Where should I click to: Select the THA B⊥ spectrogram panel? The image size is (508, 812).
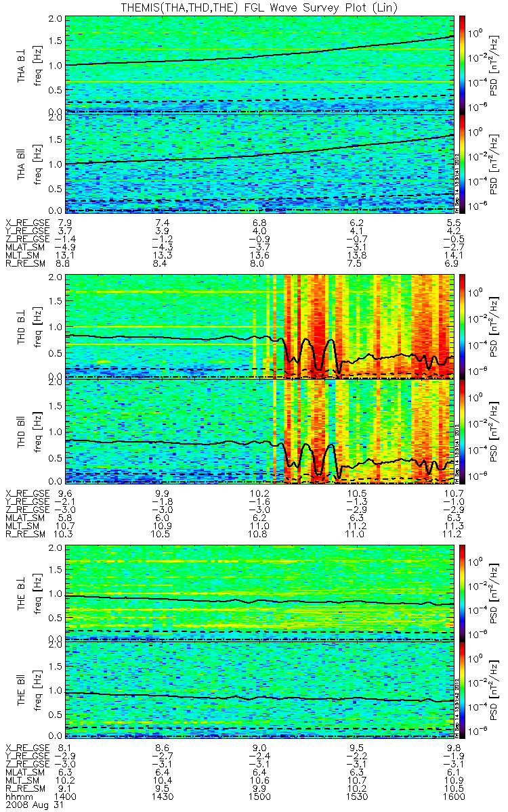(x=261, y=64)
